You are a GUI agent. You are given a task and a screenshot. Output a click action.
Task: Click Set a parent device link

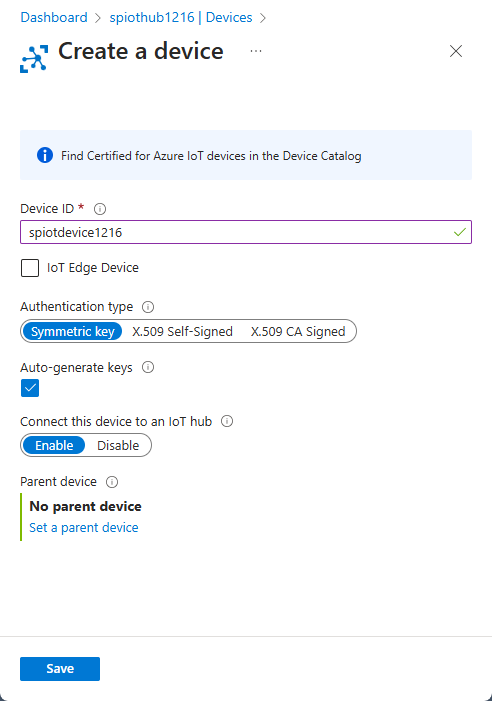(84, 528)
